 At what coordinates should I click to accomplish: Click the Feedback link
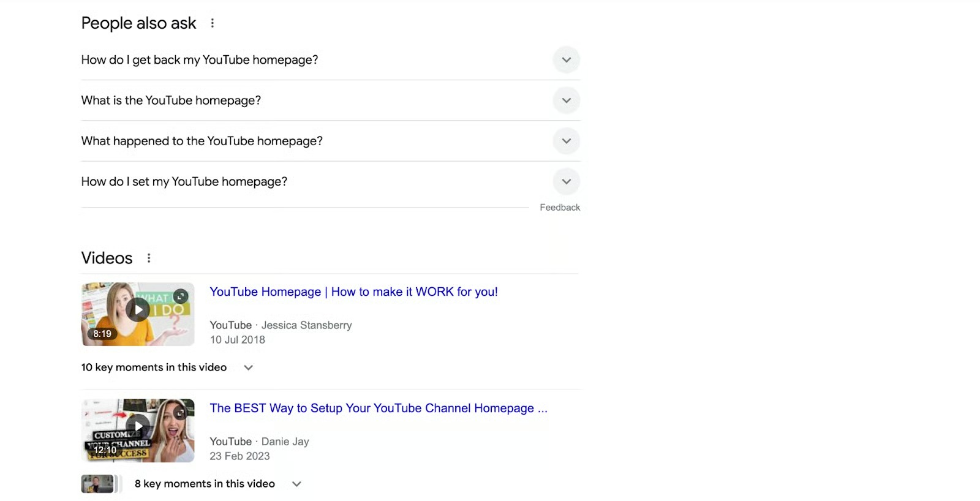point(559,208)
